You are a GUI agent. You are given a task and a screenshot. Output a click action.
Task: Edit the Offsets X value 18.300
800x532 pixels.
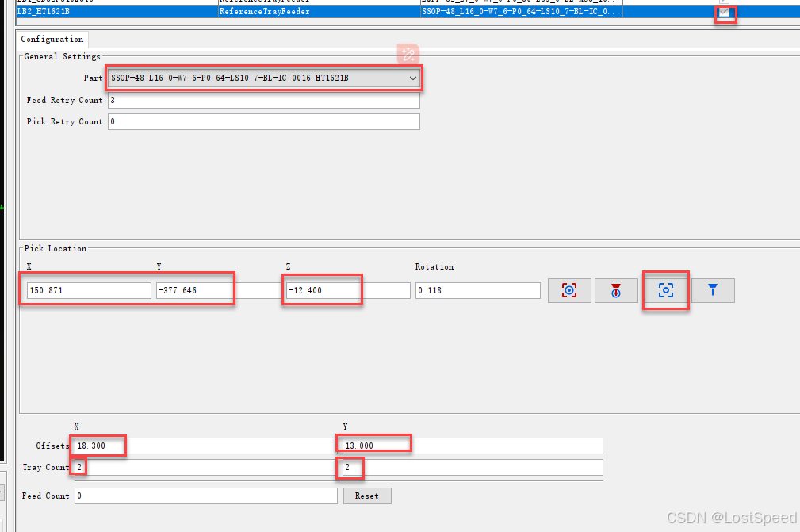point(98,446)
